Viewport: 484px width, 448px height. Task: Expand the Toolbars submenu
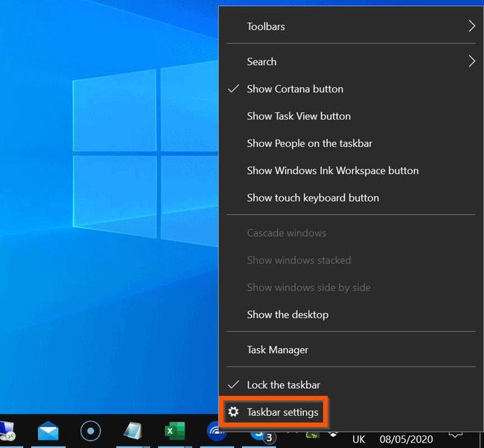click(351, 27)
